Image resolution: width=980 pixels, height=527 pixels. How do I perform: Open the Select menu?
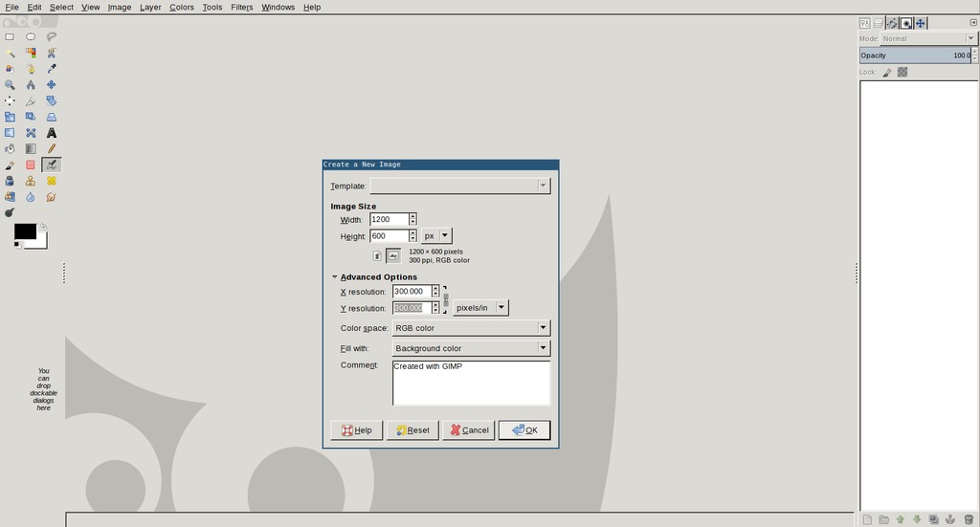[x=61, y=7]
